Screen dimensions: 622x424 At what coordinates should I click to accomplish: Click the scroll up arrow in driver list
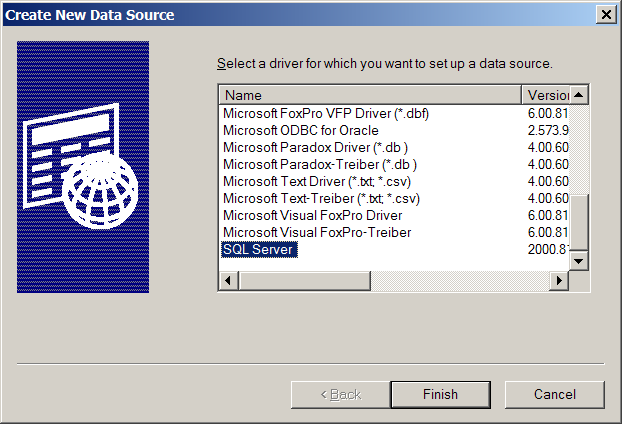pos(579,95)
